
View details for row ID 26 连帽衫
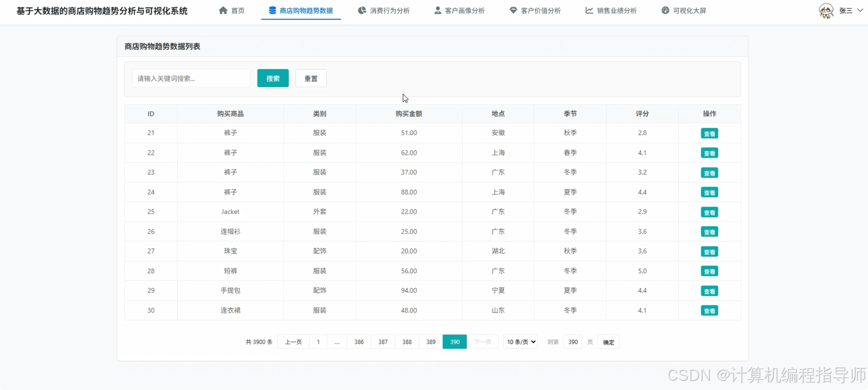709,232
